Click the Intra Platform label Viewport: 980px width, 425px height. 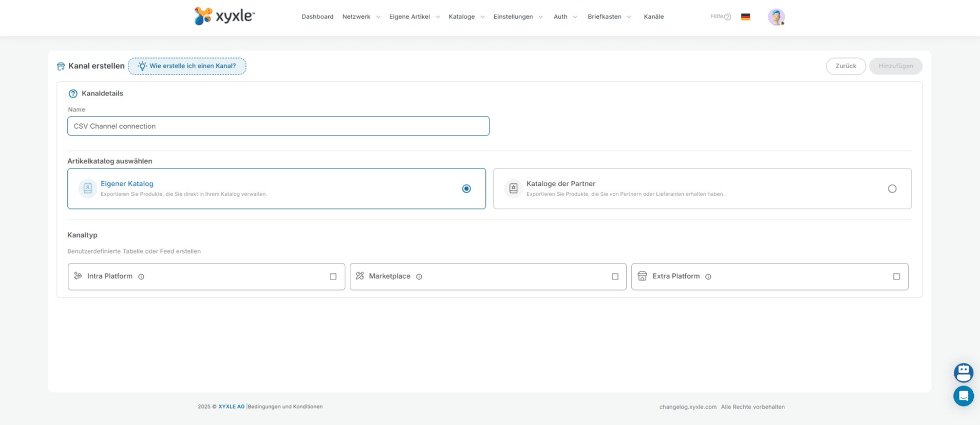click(x=110, y=276)
